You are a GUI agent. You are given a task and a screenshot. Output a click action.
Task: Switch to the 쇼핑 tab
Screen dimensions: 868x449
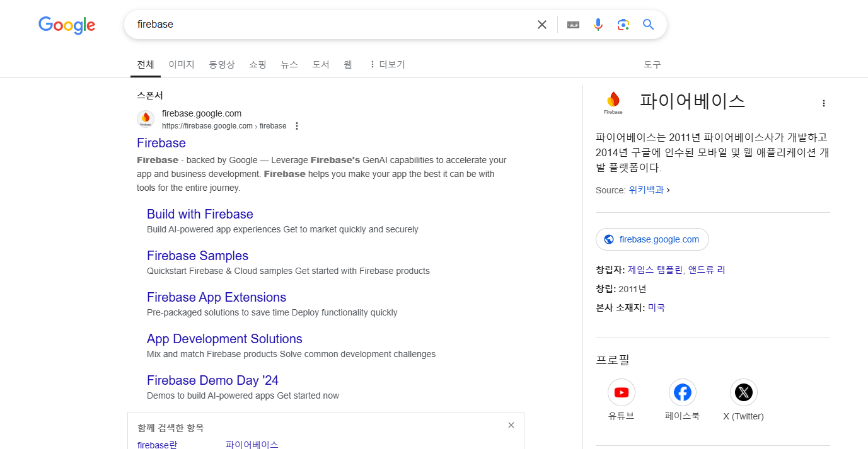tap(258, 64)
